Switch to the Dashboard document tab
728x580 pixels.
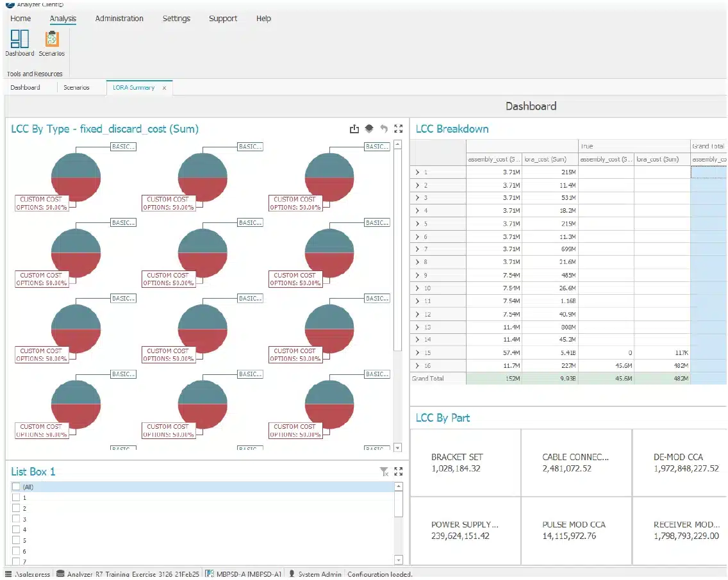coord(25,88)
